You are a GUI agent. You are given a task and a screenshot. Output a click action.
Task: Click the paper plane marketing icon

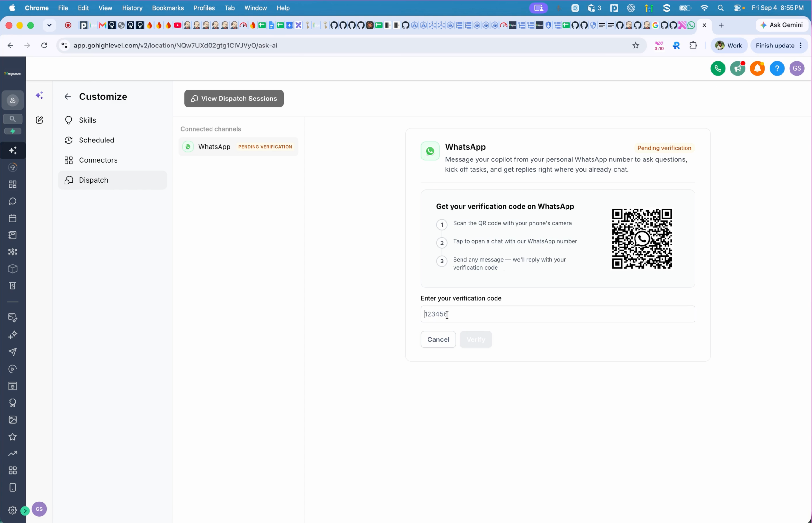(x=13, y=352)
